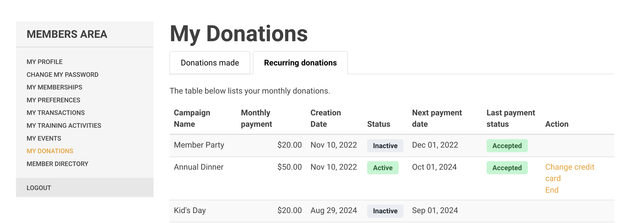Click Member Party Inactive status badge
Image resolution: width=644 pixels, height=223 pixels.
point(385,146)
